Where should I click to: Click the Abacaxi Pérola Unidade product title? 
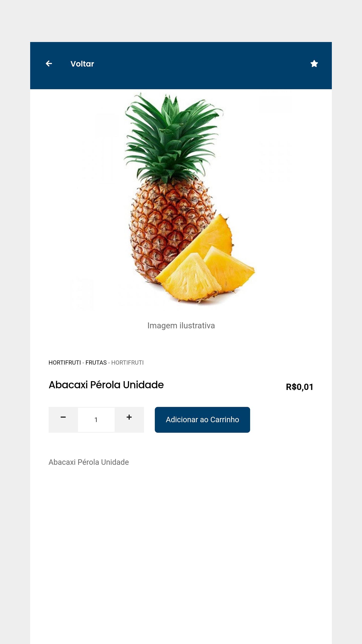click(x=106, y=385)
